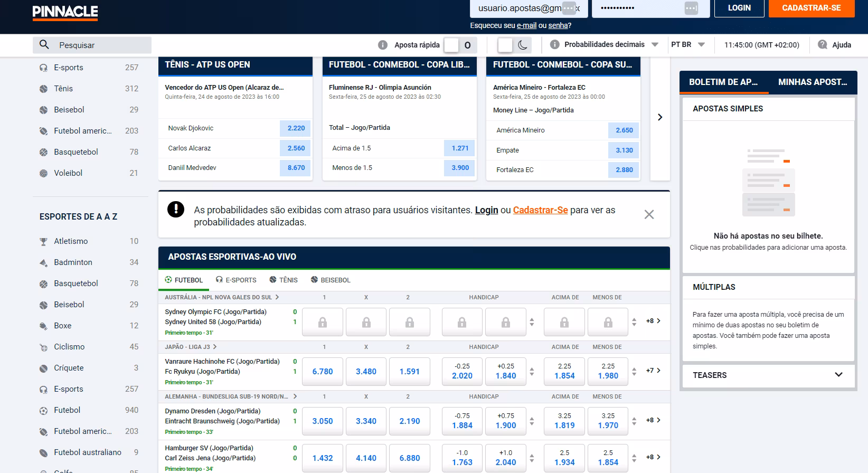Viewport: 868px width, 473px height.
Task: Click the Atletismo trophy icon
Action: 43,241
